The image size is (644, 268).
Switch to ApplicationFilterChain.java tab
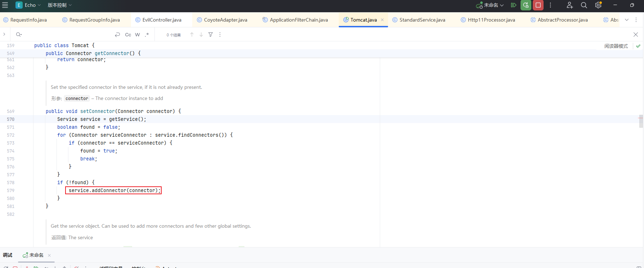pyautogui.click(x=295, y=20)
